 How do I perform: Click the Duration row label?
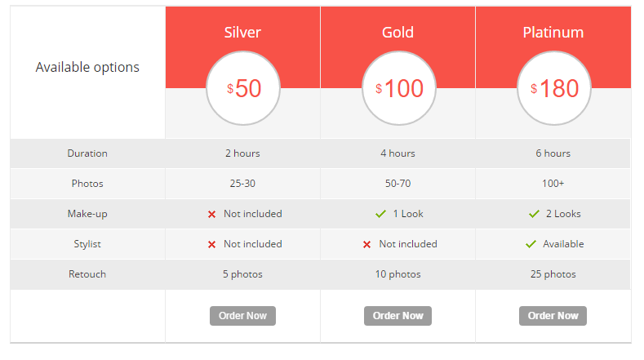87,153
